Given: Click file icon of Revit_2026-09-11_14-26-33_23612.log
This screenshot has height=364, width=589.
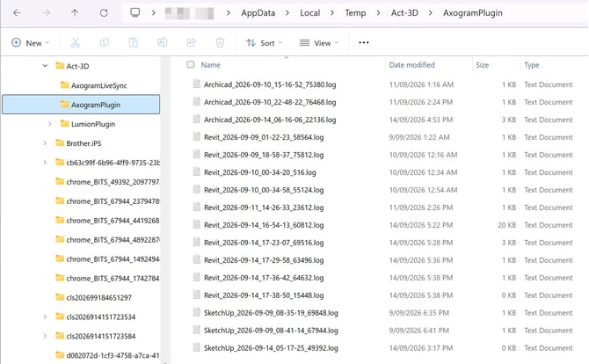Looking at the screenshot, I should click(x=196, y=207).
